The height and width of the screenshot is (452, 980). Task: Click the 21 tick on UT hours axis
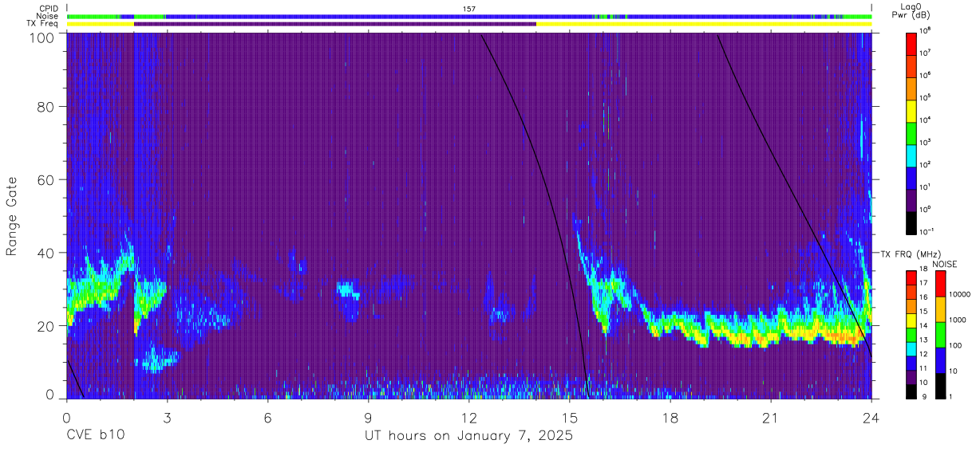[x=771, y=417]
